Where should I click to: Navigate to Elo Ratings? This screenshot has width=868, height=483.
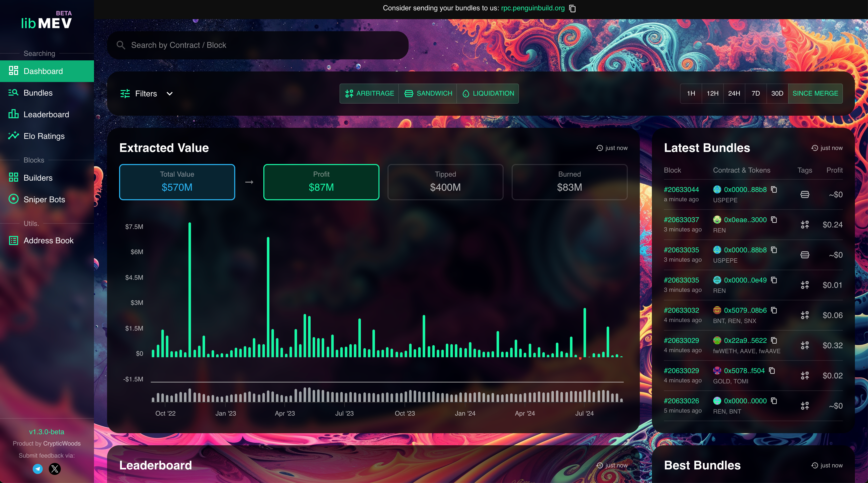tap(47, 136)
